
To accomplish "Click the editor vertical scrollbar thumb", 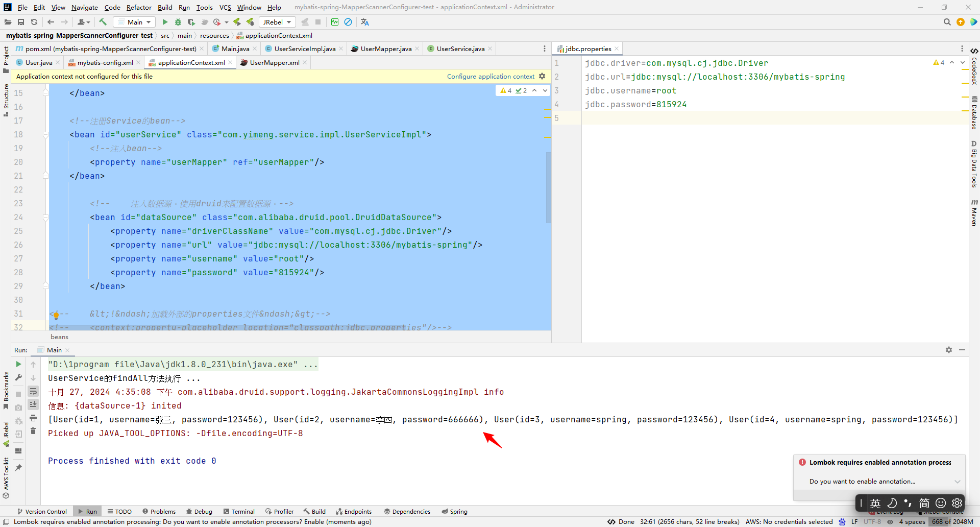I will [549, 187].
